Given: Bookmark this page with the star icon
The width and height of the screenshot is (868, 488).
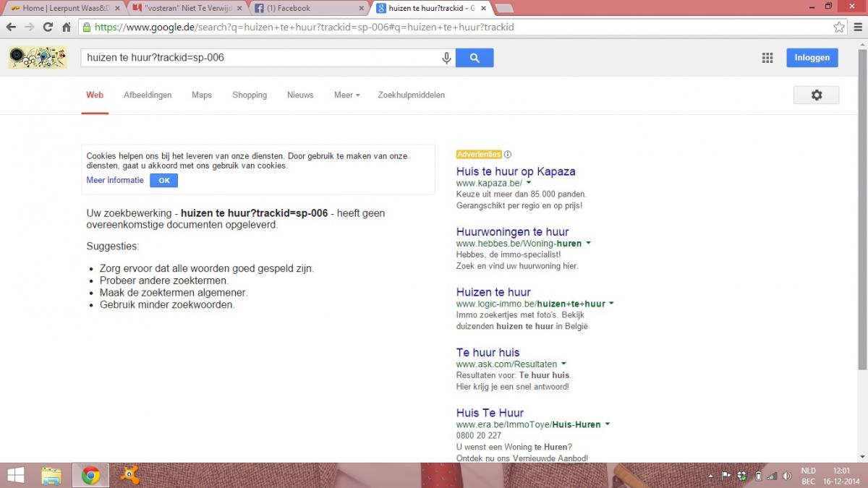Looking at the screenshot, I should pyautogui.click(x=839, y=27).
